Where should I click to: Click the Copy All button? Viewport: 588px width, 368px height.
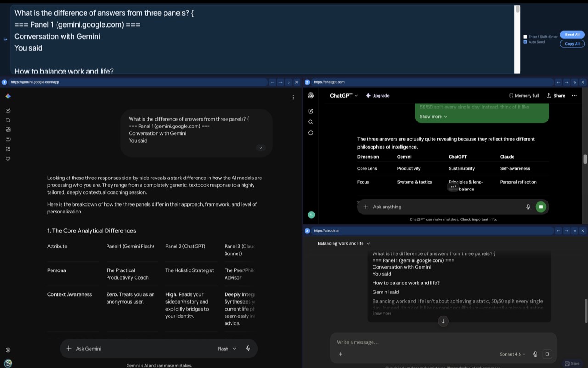pyautogui.click(x=572, y=44)
